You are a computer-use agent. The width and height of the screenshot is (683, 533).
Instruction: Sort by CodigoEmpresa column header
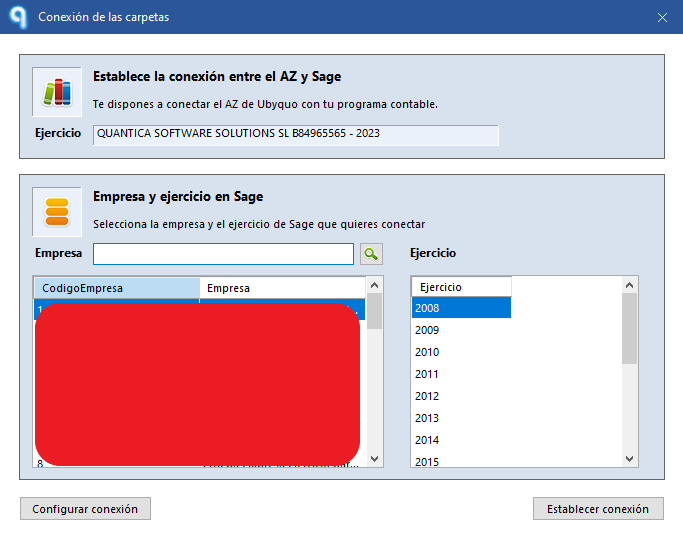[117, 288]
